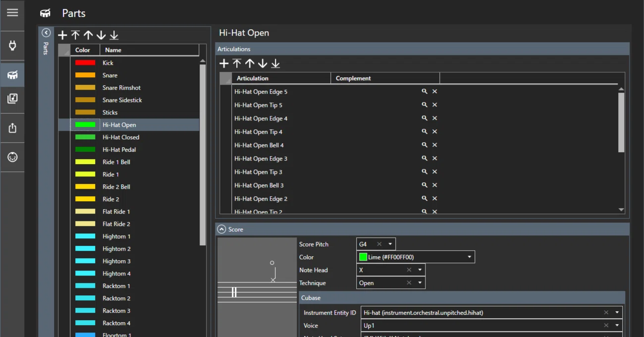The image size is (644, 337).
Task: Select the Snare Rimshot part row
Action: [129, 88]
